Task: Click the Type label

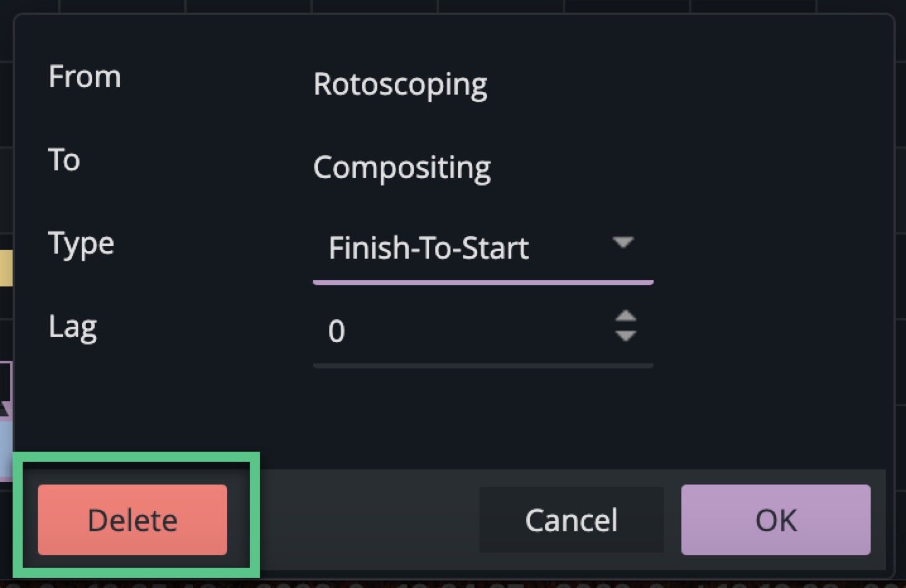Action: (x=81, y=244)
